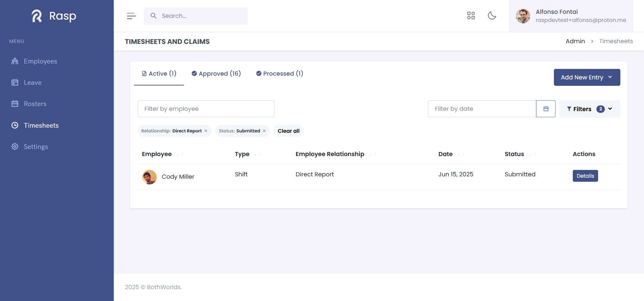Open the Filters dropdown
Image resolution: width=644 pixels, height=301 pixels.
(589, 109)
